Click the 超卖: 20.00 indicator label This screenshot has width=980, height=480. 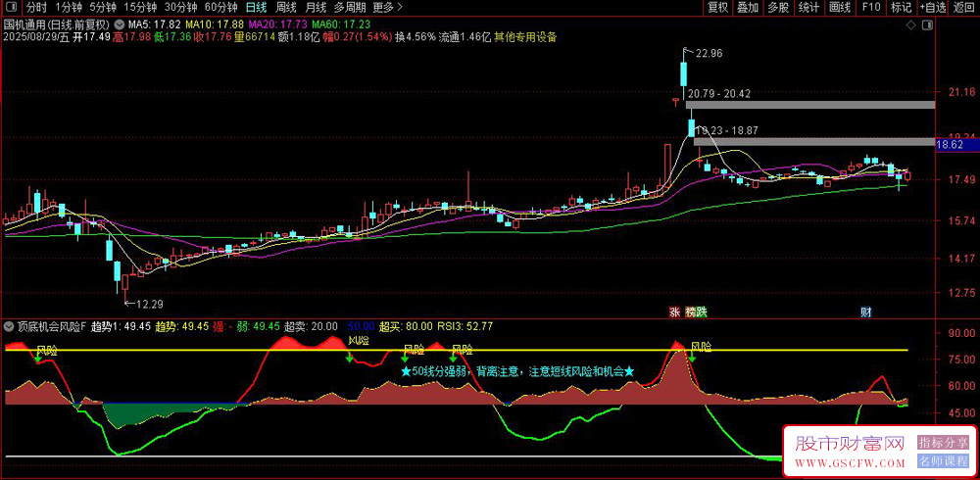(311, 326)
